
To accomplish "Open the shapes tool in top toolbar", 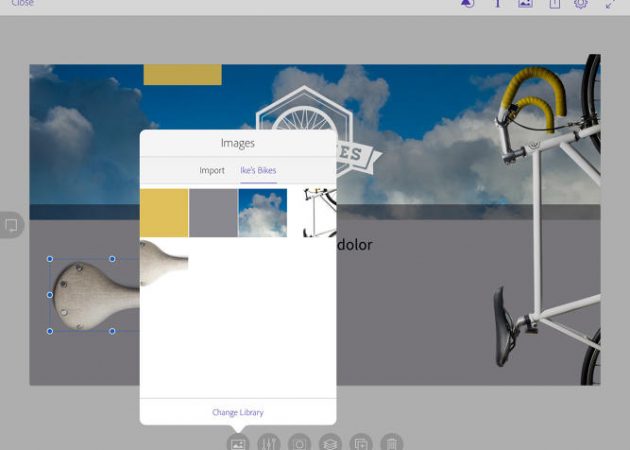I will [x=467, y=4].
